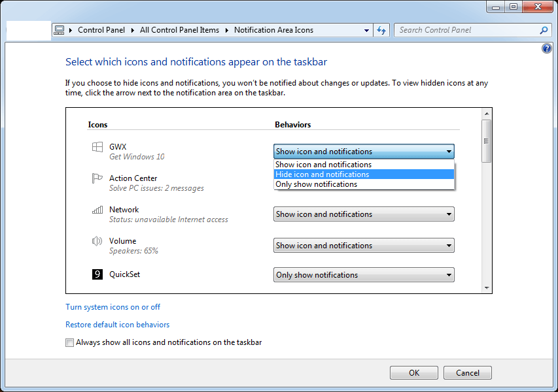This screenshot has height=392, width=558.
Task: Select the Action Center flag icon
Action: click(x=97, y=178)
